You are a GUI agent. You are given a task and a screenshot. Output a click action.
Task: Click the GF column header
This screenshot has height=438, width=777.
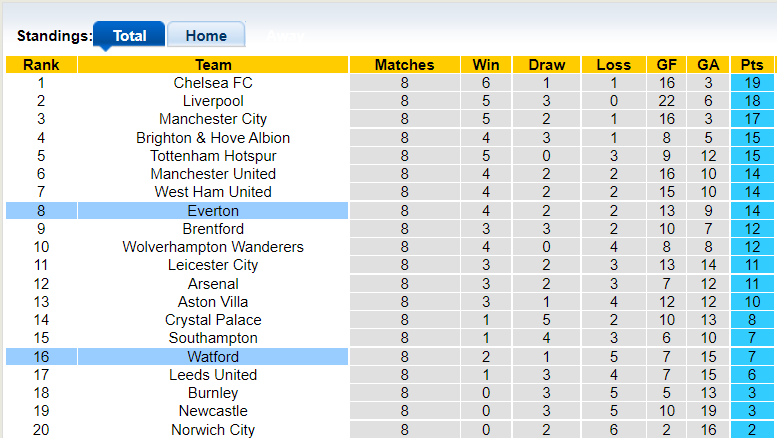click(666, 65)
